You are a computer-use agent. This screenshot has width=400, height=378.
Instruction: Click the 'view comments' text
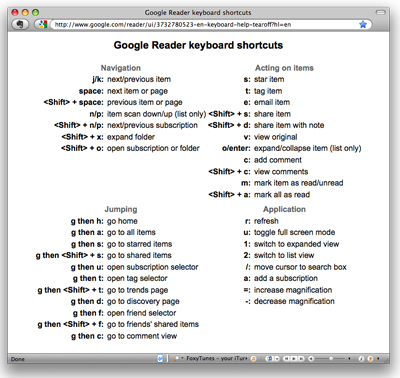281,172
